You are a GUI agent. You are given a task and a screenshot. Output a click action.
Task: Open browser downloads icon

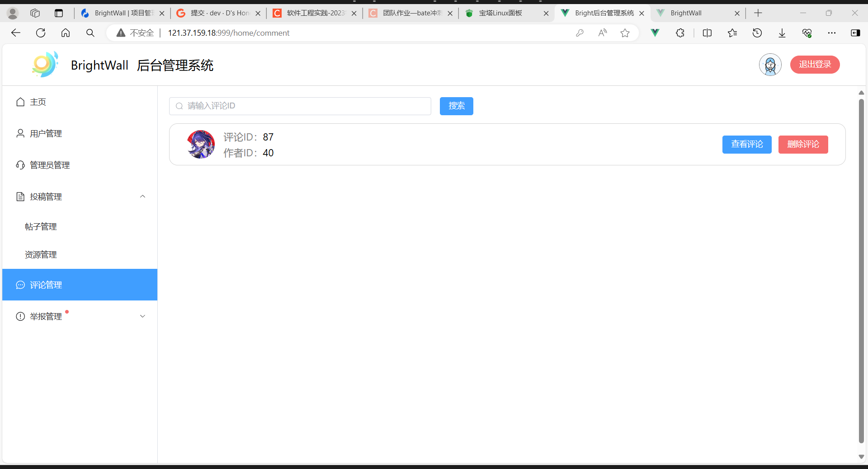pyautogui.click(x=782, y=33)
